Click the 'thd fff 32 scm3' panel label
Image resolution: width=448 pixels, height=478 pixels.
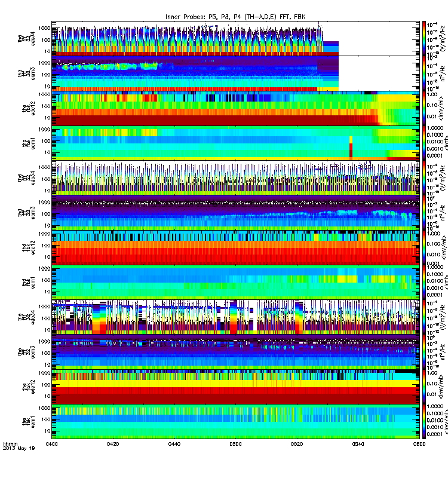click(26, 213)
